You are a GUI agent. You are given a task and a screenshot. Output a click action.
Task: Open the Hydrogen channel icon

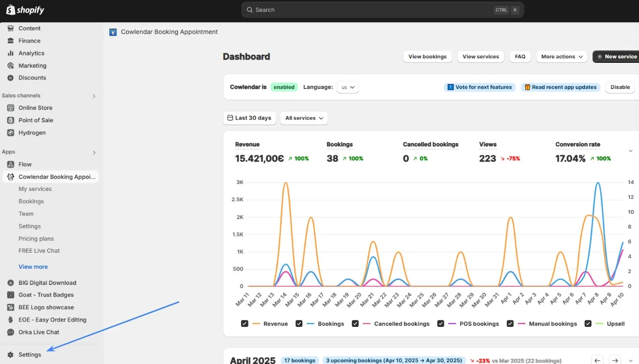point(10,133)
